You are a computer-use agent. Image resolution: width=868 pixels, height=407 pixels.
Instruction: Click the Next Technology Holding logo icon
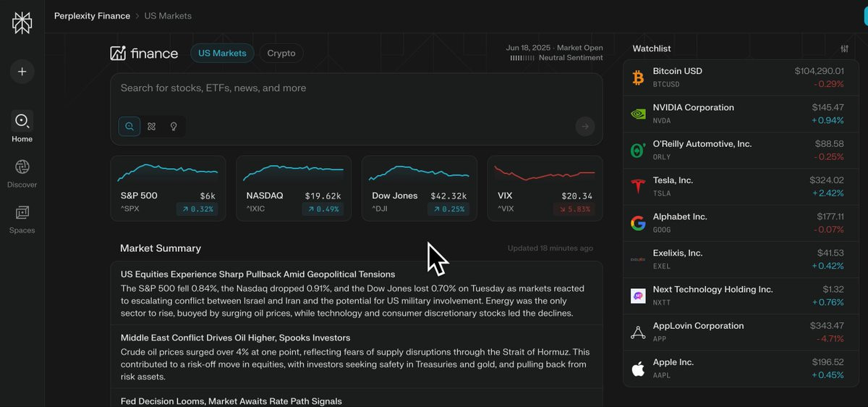(x=638, y=295)
